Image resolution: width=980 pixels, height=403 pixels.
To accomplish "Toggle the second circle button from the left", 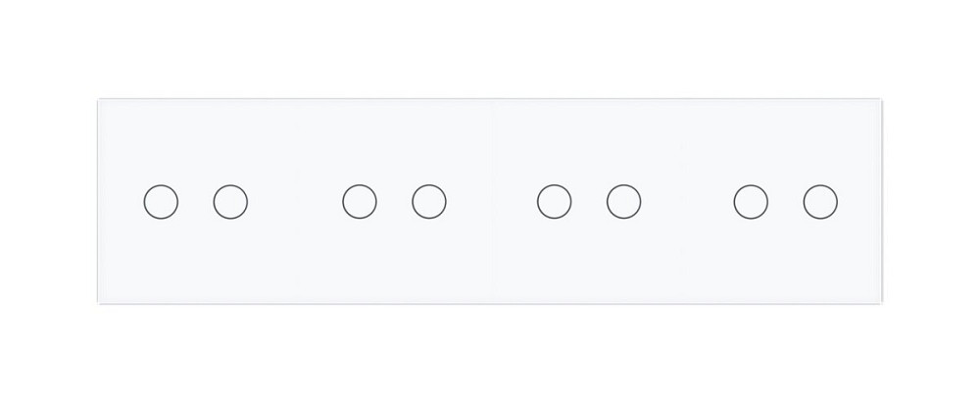I will (x=230, y=202).
